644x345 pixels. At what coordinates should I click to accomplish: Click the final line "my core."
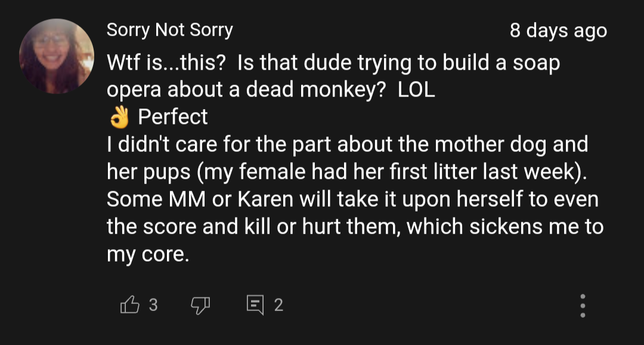click(x=148, y=254)
